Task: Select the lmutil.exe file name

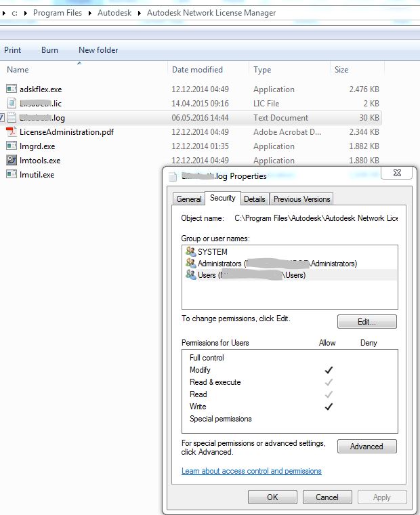Action: [x=37, y=174]
